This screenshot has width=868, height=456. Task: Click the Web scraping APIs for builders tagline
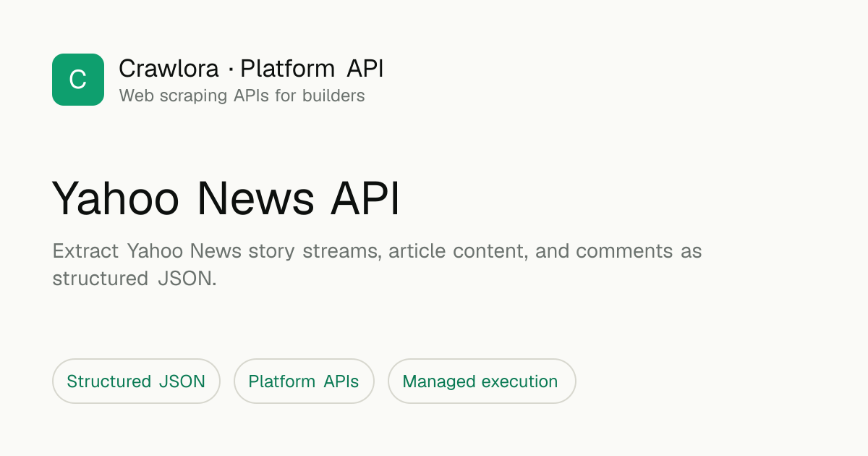[x=242, y=96]
